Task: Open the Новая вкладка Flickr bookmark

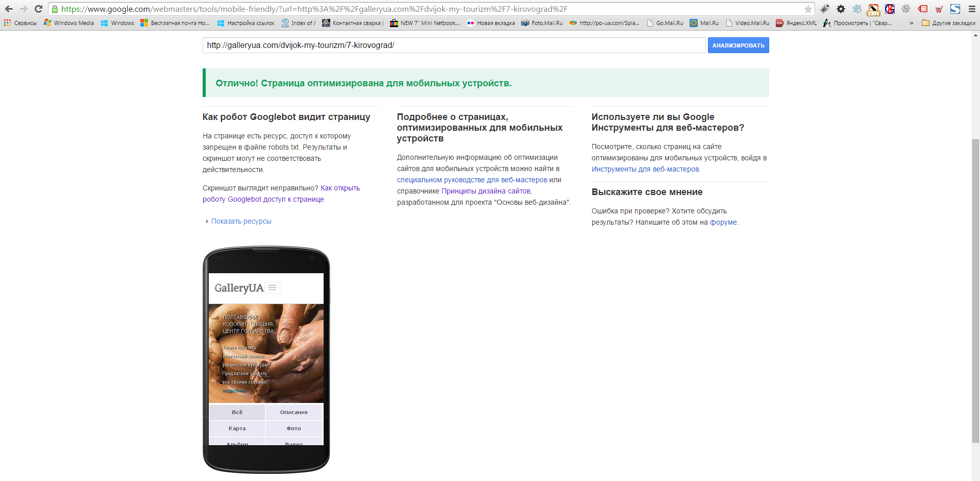Action: point(491,23)
